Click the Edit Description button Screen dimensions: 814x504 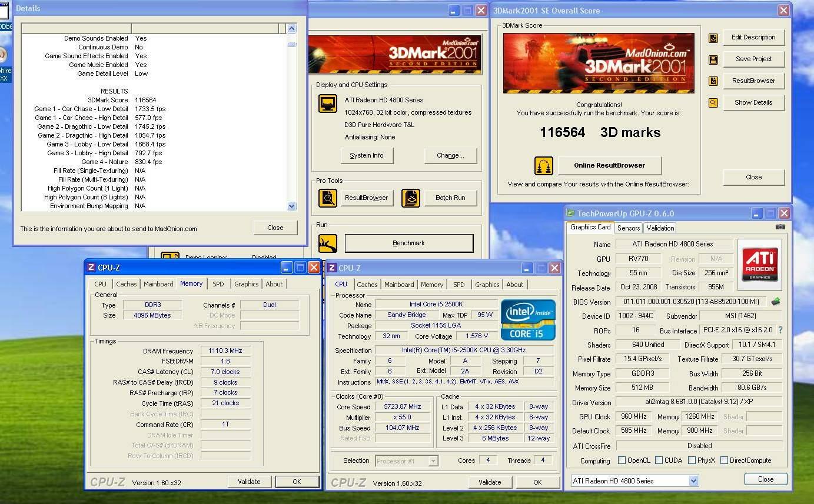tap(753, 38)
